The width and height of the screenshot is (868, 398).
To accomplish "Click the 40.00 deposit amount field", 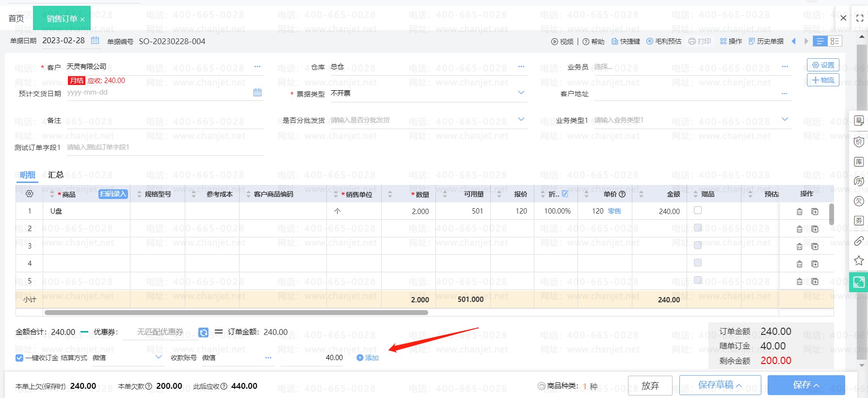I will [312, 358].
